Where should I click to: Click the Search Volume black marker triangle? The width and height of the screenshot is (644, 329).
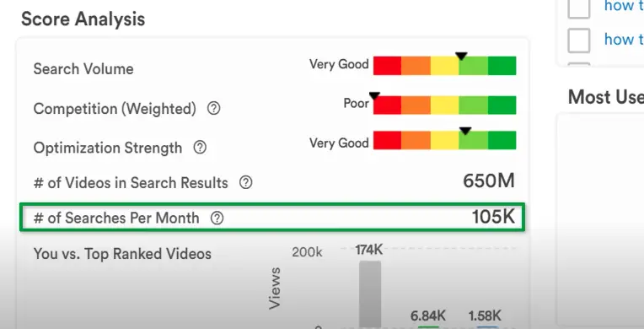tap(461, 56)
